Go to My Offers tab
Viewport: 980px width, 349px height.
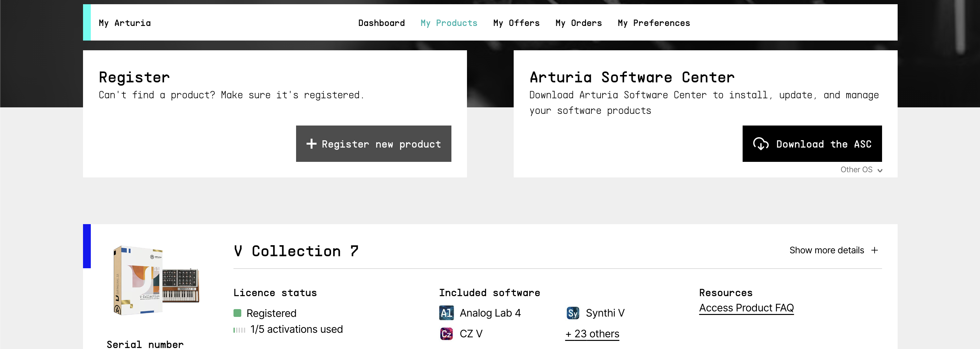(x=516, y=23)
